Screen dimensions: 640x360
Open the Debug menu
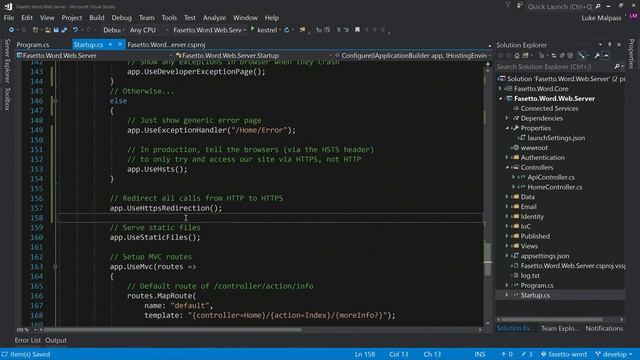coord(122,18)
